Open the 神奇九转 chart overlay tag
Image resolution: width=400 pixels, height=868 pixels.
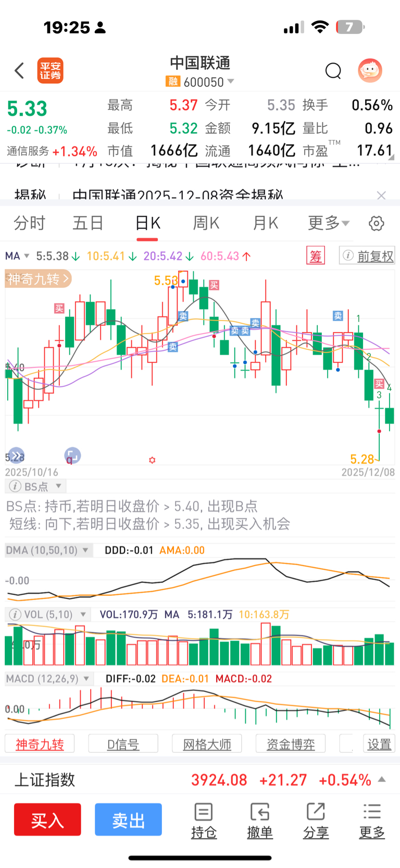click(x=38, y=279)
